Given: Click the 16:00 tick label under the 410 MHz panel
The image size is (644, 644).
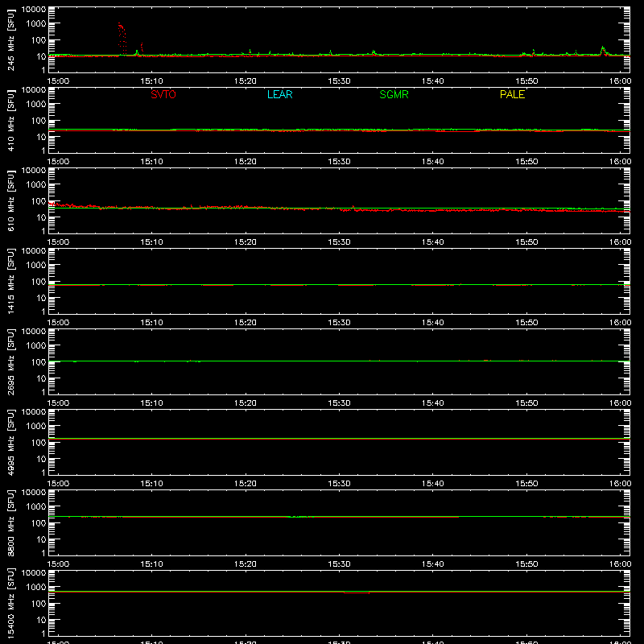Looking at the screenshot, I should tap(620, 162).
